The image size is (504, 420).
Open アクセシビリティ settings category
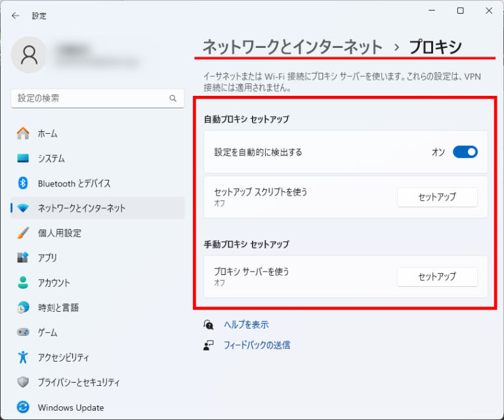tap(98, 357)
